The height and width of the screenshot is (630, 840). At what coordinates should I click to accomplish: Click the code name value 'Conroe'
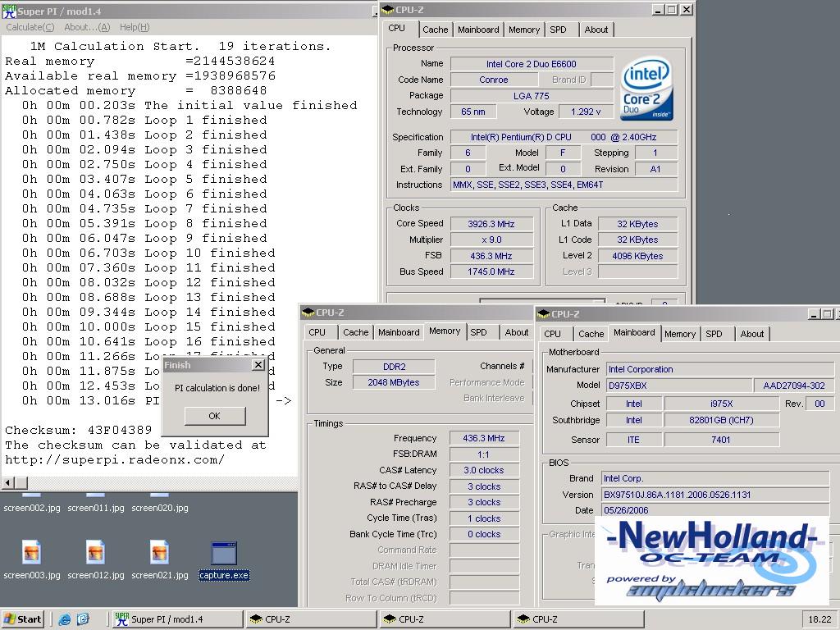[493, 80]
